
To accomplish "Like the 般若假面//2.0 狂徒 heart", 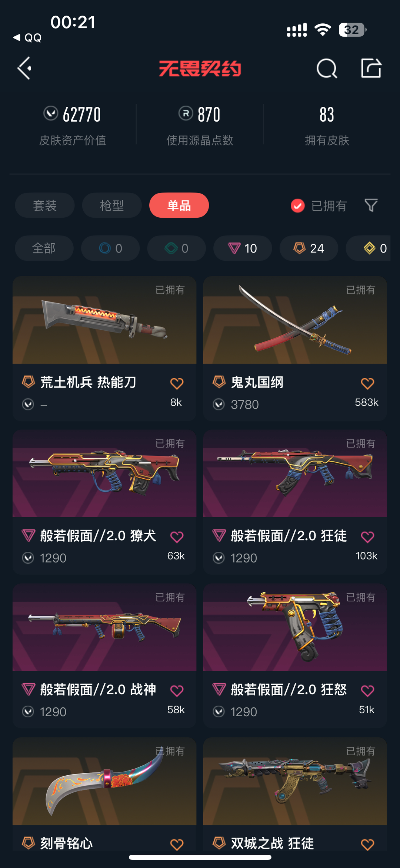I will click(367, 537).
